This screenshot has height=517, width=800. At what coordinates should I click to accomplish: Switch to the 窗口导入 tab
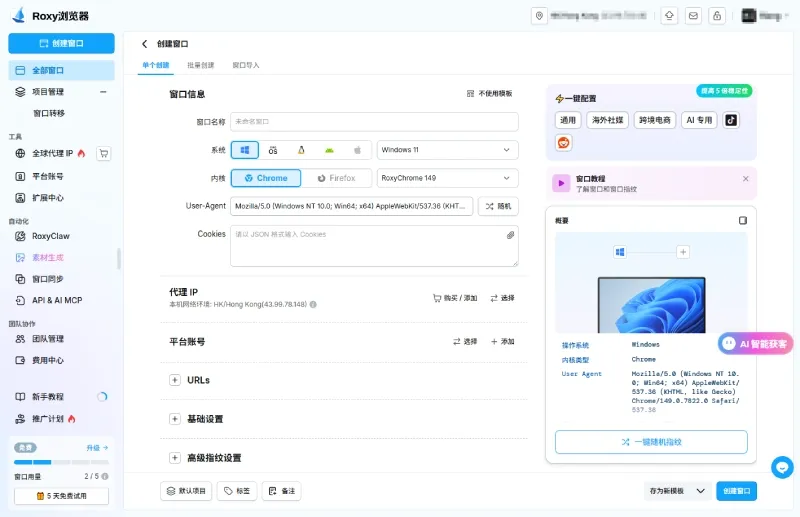click(x=246, y=65)
